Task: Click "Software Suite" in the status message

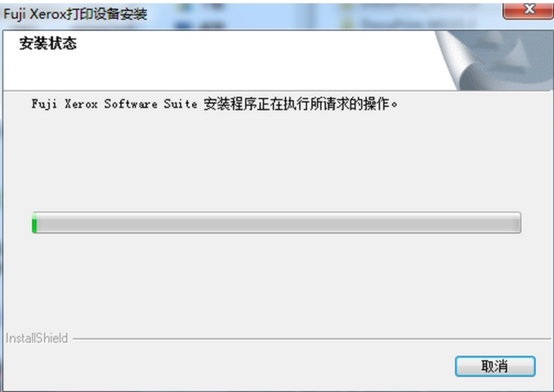Action: click(x=150, y=104)
